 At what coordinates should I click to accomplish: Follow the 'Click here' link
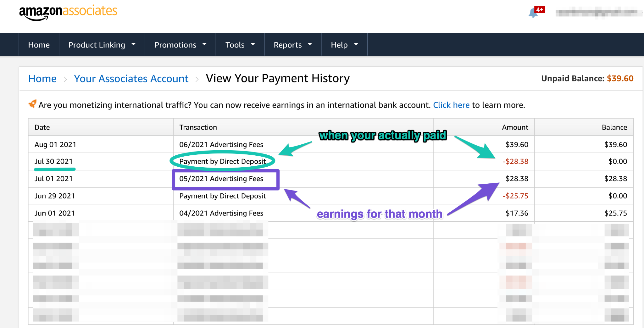[x=451, y=105]
